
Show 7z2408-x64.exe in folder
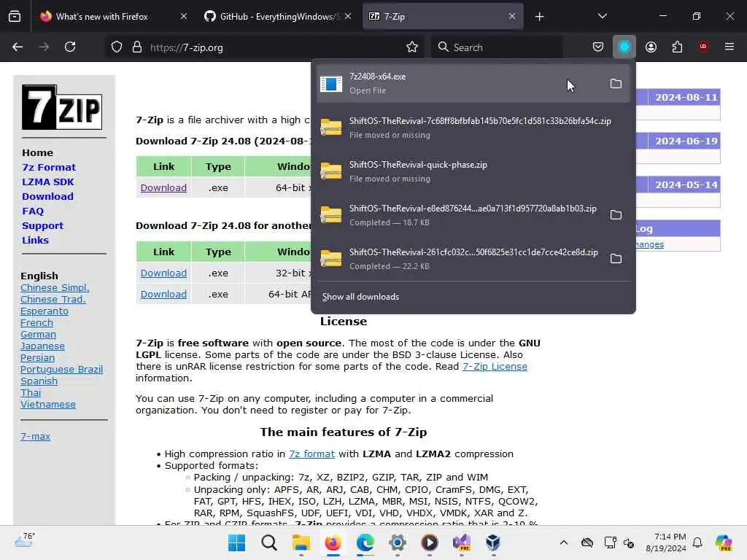coord(616,84)
